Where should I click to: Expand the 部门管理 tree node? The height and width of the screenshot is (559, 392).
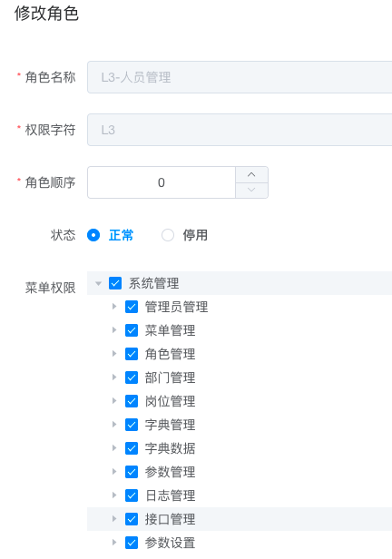point(114,378)
